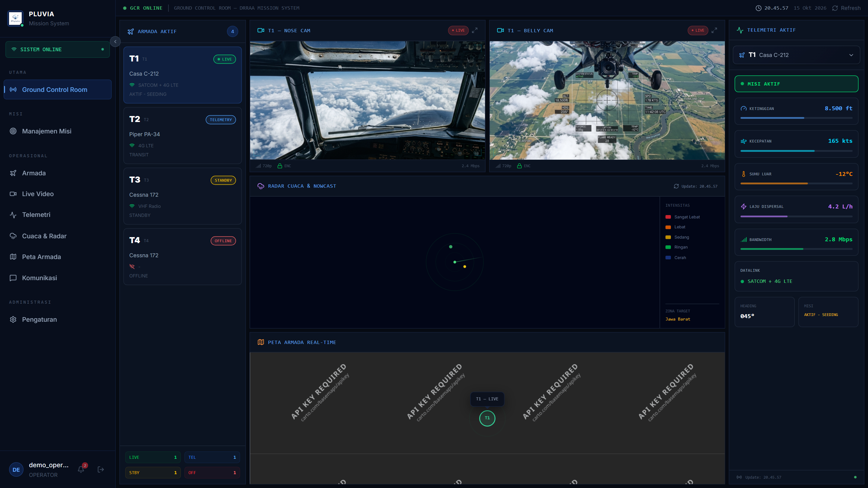Click T1 – LIVE map tooltip label
The width and height of the screenshot is (868, 488).
[487, 399]
